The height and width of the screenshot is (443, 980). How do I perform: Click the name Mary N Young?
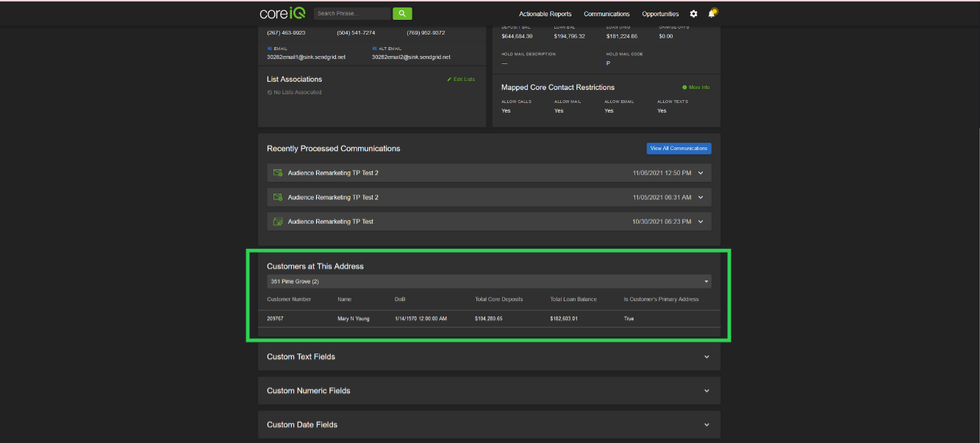point(354,319)
